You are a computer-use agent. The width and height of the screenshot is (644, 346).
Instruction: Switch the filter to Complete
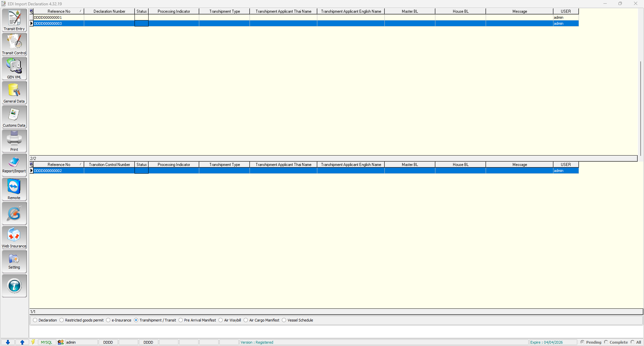606,342
